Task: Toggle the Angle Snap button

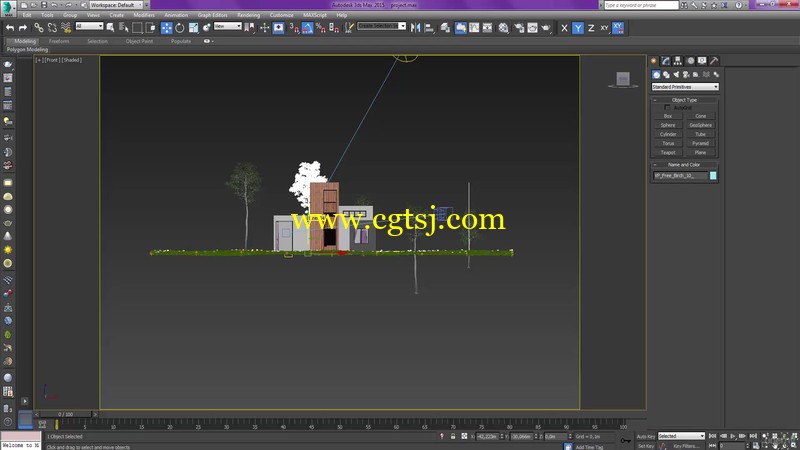Action: tap(307, 28)
